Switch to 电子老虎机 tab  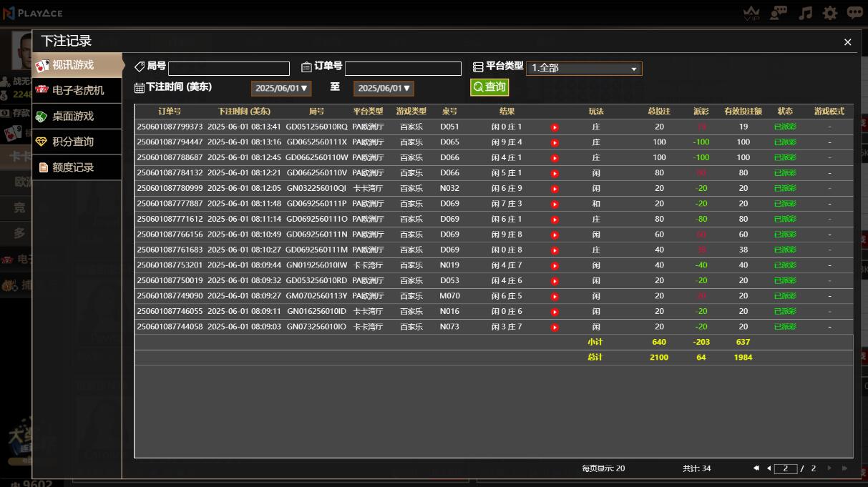coord(77,90)
